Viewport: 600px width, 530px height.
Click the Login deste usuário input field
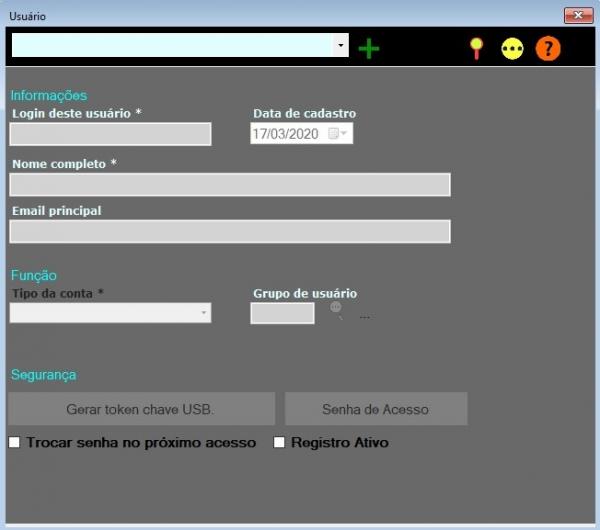[x=110, y=134]
